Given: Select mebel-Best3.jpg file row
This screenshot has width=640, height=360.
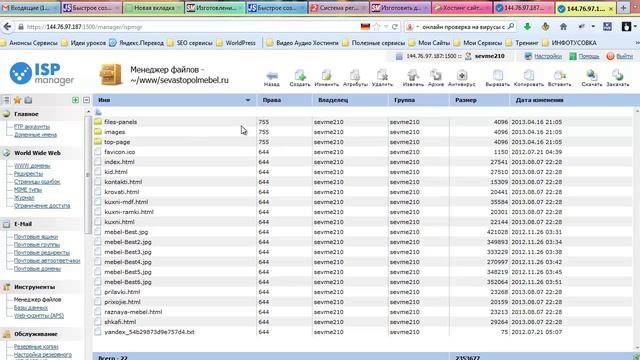Looking at the screenshot, I should [362, 252].
